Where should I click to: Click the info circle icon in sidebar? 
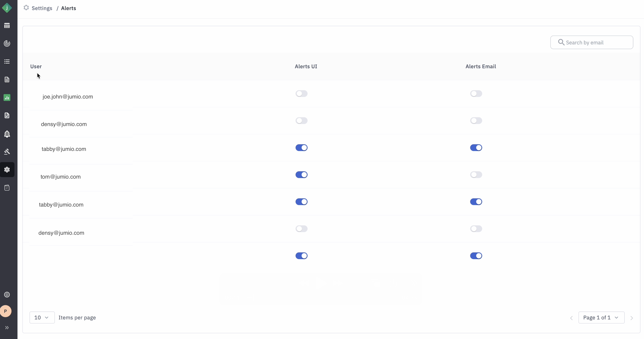click(x=7, y=294)
